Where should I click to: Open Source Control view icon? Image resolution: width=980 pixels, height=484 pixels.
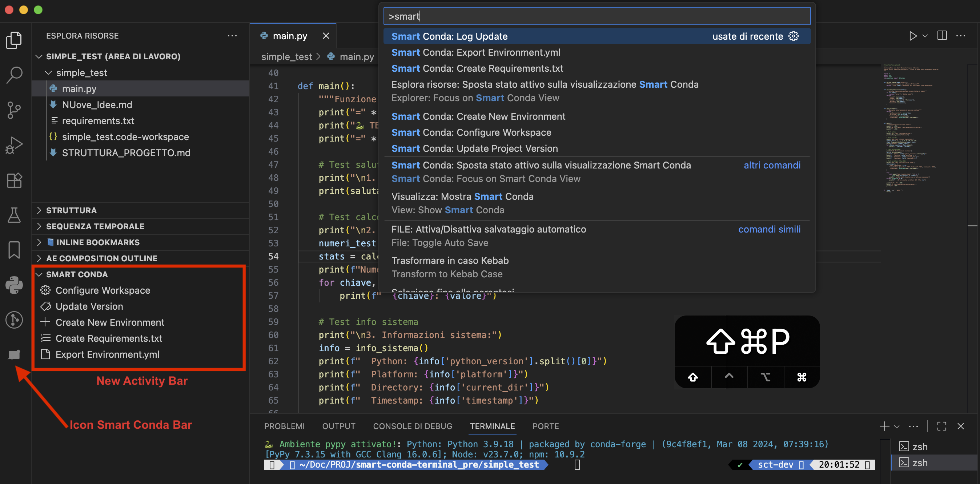coord(15,110)
